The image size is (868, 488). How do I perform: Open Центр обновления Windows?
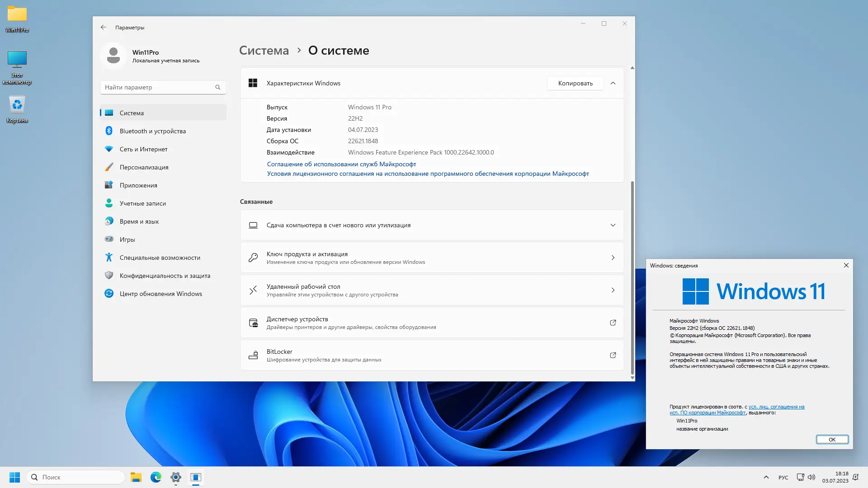[x=160, y=294]
